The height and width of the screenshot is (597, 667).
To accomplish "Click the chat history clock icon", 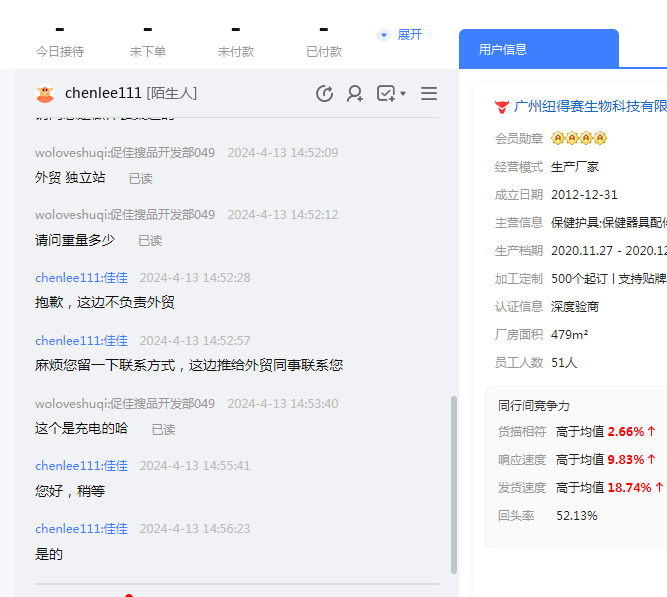I will coord(324,93).
